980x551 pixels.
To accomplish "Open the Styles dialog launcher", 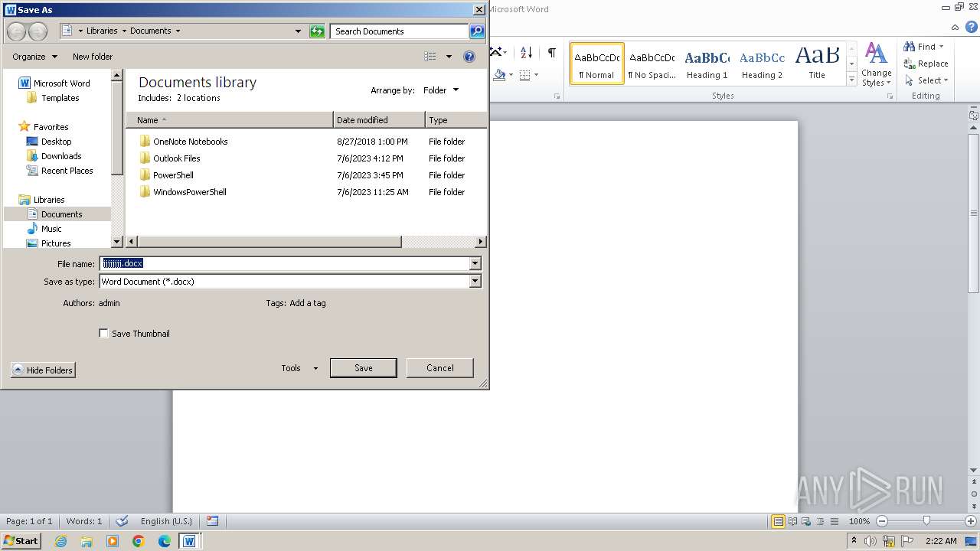I will coord(890,96).
